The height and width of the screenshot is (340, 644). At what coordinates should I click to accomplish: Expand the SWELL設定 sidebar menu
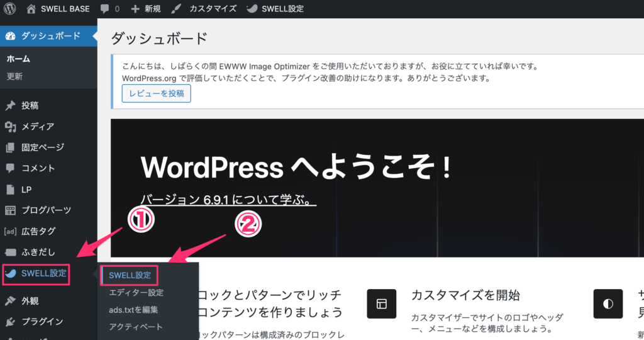(43, 273)
